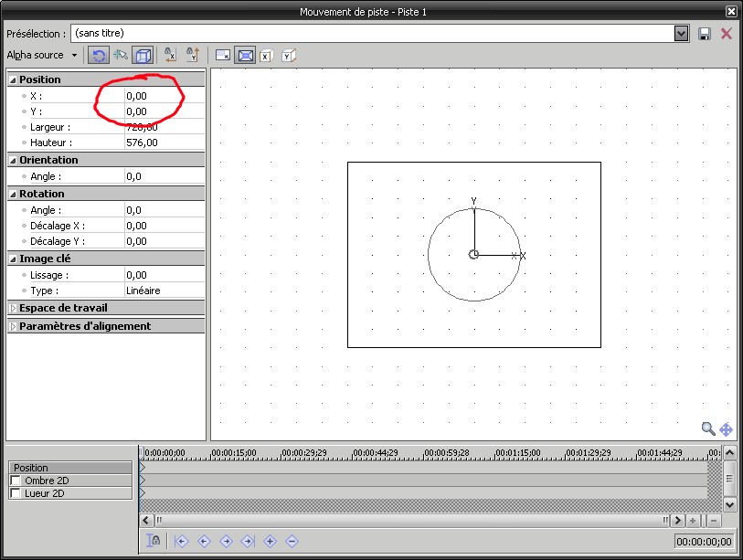Viewport: 743px width, 560px height.
Task: Expand the Paramètres d'alignement section
Action: 14,326
